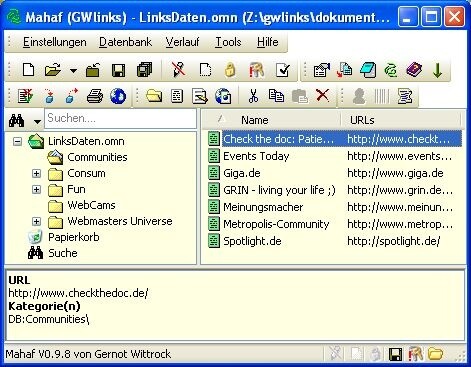
Task: Click the green down arrow icon
Action: pos(438,70)
